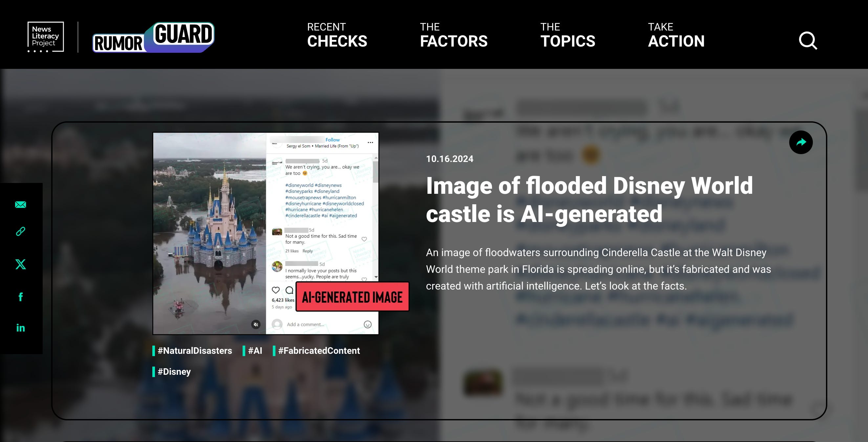Viewport: 868px width, 442px height.
Task: Open the search magnifier icon
Action: pyautogui.click(x=808, y=41)
